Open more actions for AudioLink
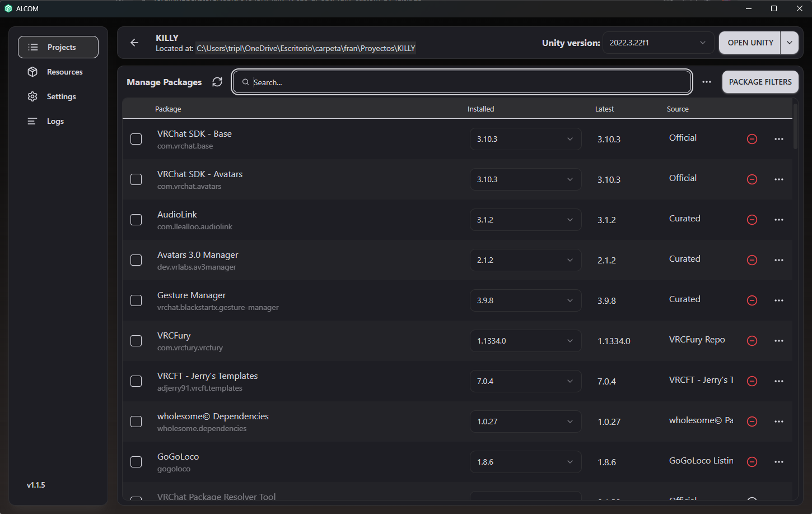Image resolution: width=812 pixels, height=514 pixels. 779,220
